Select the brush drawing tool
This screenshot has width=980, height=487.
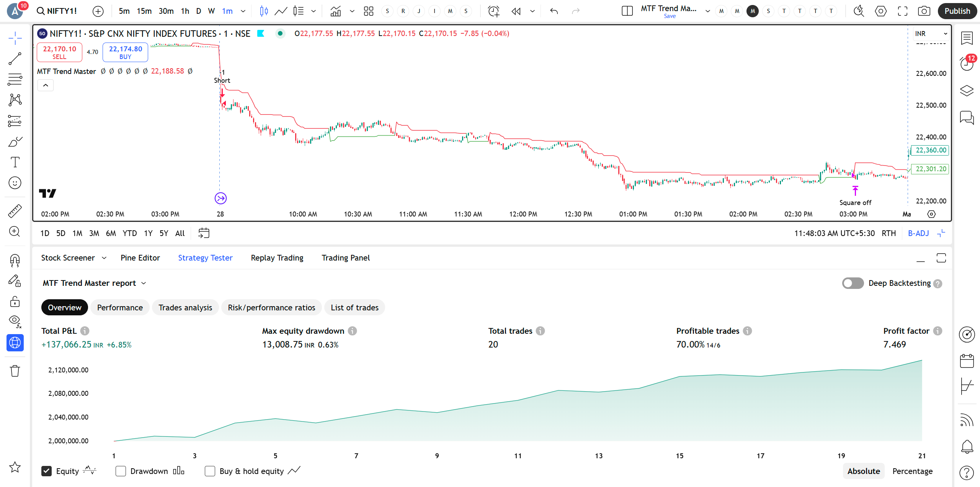pyautogui.click(x=15, y=142)
